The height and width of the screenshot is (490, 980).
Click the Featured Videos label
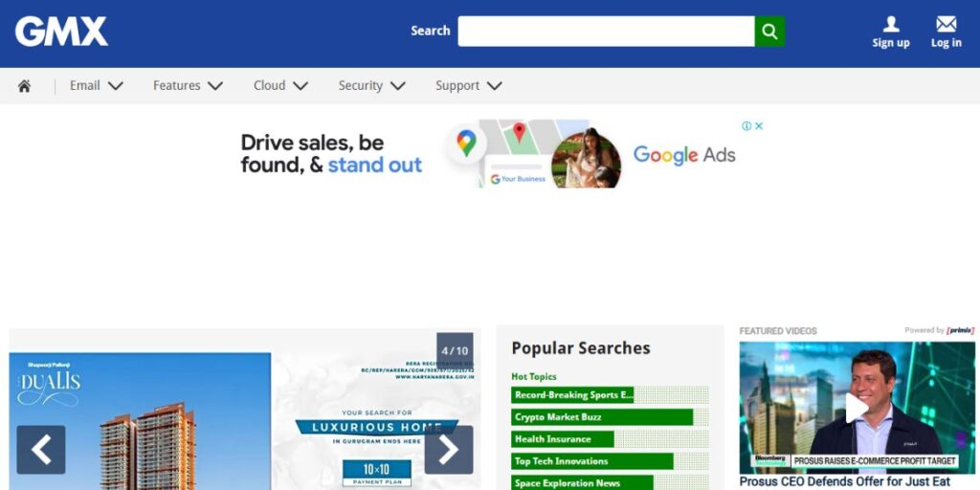click(778, 330)
